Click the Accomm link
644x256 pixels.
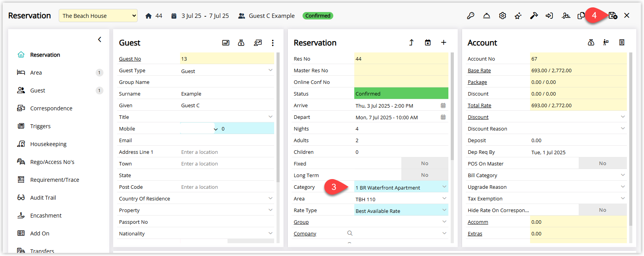tap(478, 222)
